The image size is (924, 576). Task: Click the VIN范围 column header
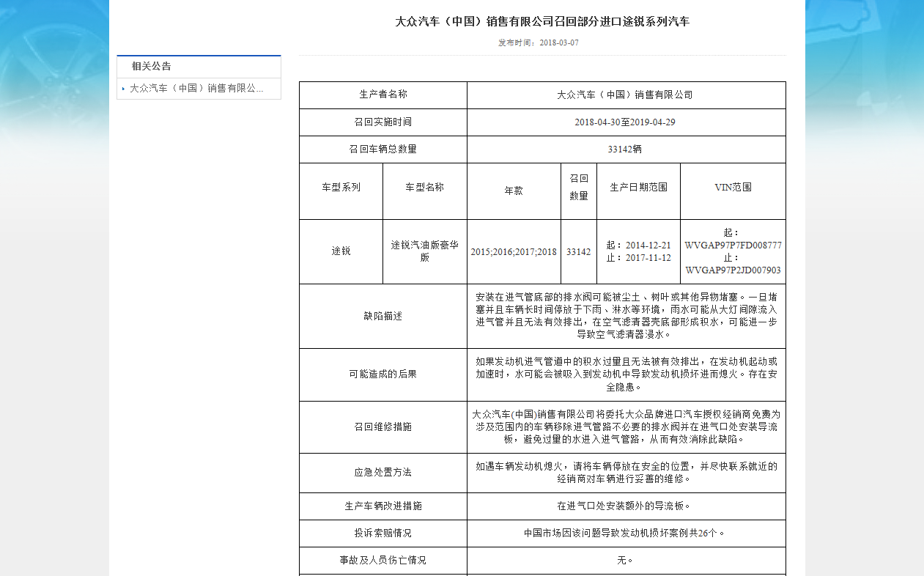pos(733,187)
